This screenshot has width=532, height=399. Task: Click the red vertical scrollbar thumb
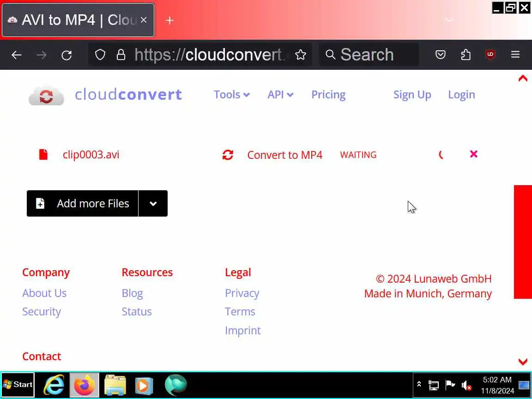pos(523,242)
